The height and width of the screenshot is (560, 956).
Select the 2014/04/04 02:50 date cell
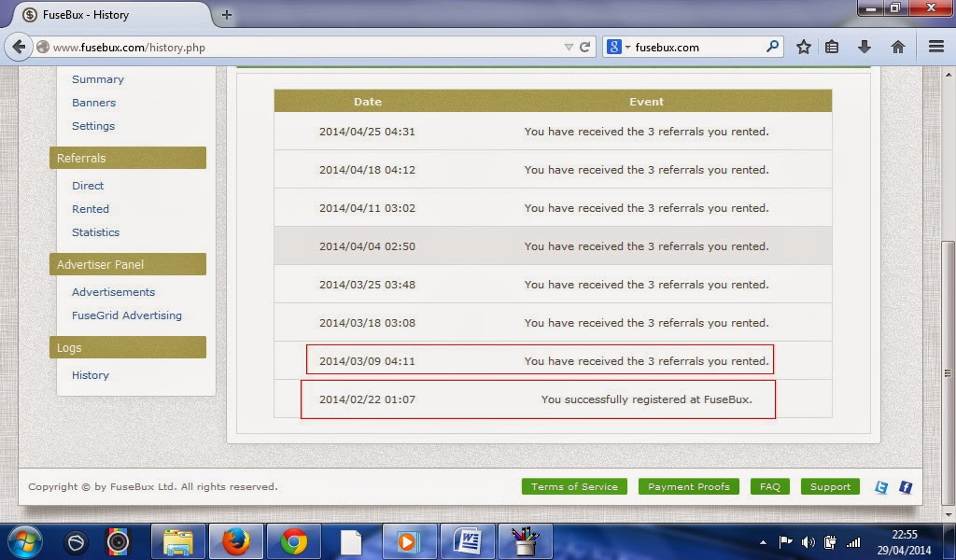pyautogui.click(x=367, y=246)
